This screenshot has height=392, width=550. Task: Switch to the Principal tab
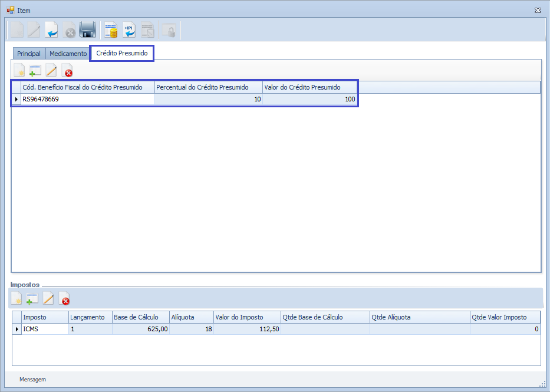(29, 54)
